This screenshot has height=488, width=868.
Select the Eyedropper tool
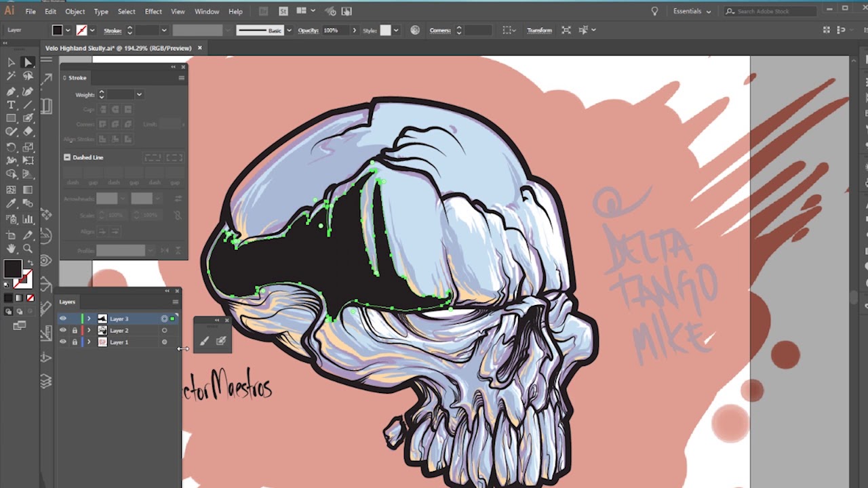12,204
